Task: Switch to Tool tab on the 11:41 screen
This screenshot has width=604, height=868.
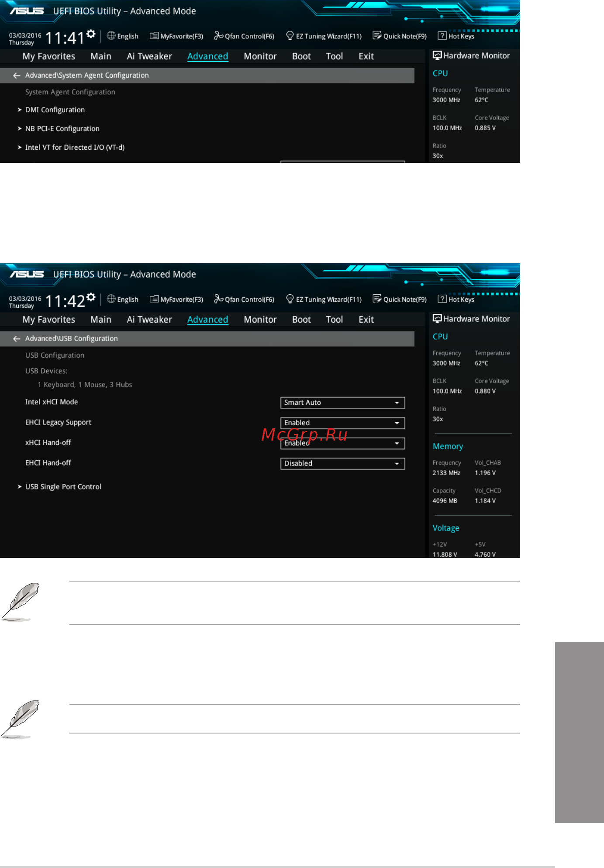Action: click(335, 56)
